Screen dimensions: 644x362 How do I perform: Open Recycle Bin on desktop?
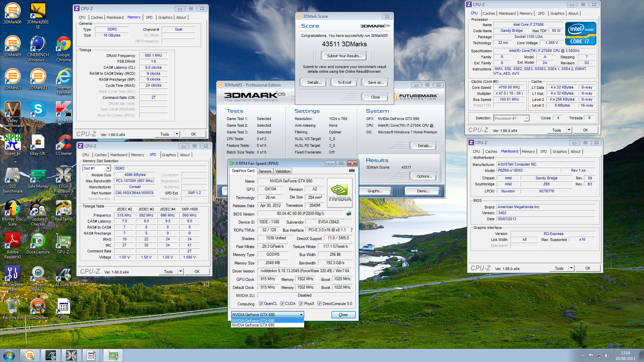tap(12, 309)
